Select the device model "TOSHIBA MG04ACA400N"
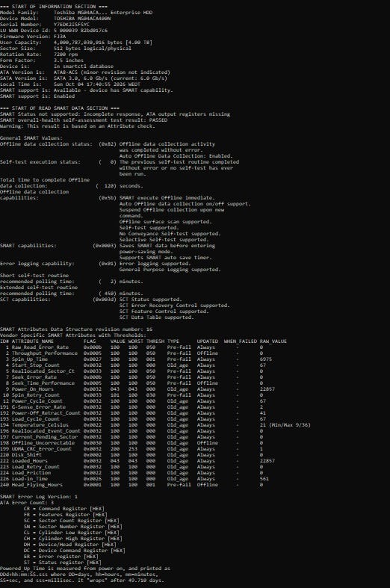The height and width of the screenshot is (588, 390). [82, 19]
